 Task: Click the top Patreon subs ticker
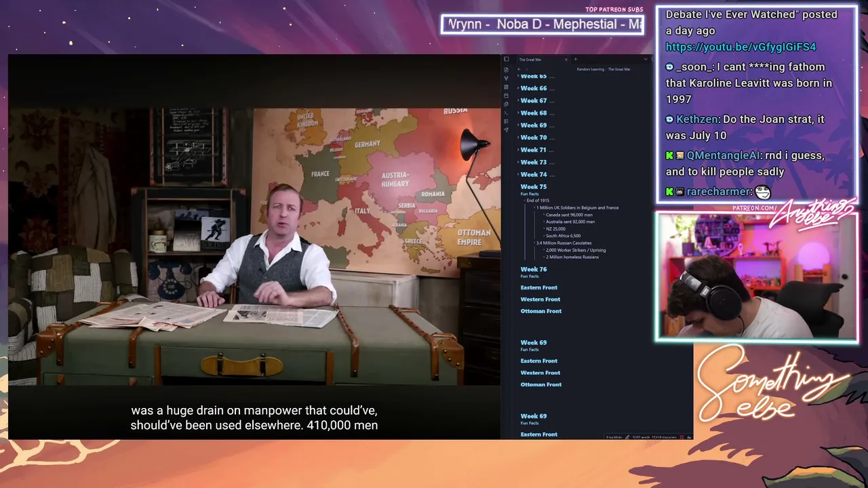542,24
